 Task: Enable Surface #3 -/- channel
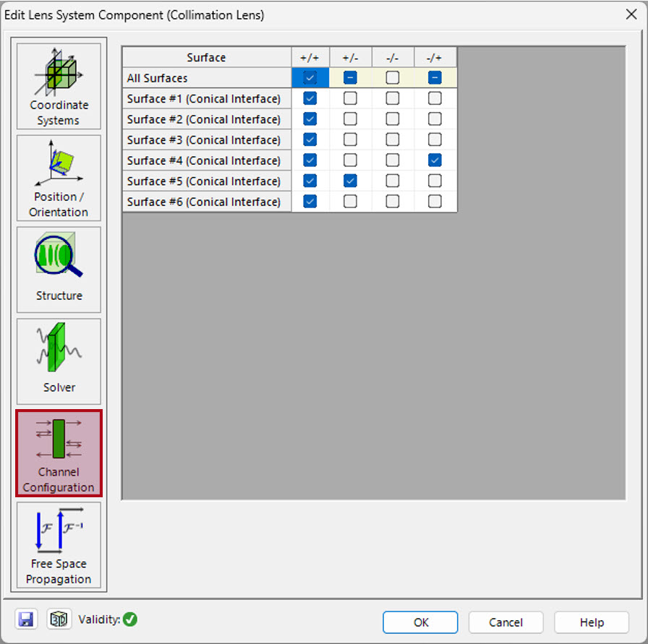point(392,139)
